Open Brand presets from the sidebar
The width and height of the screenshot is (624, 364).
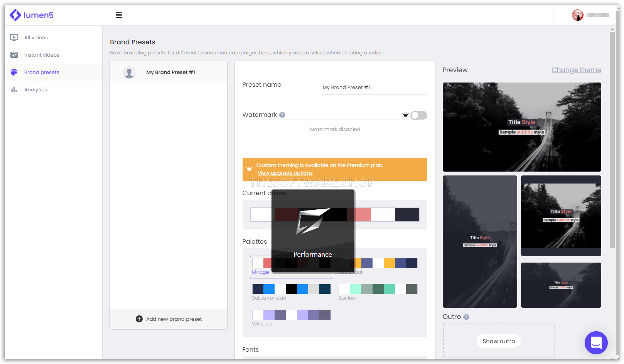[x=42, y=72]
